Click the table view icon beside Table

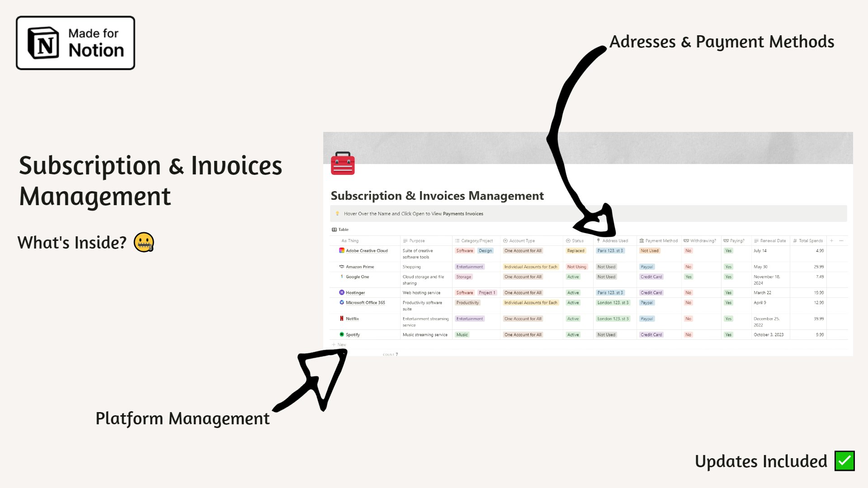334,230
